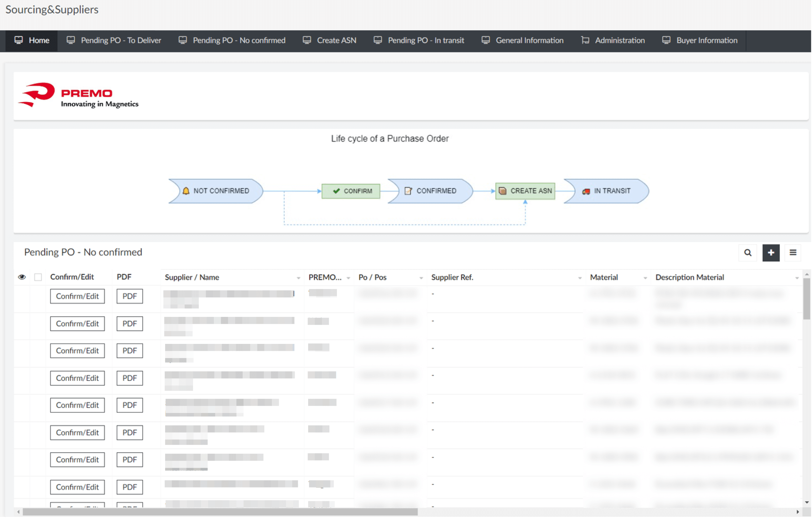Click the IN TRANSIT truck shape
Screen dimensions: 812x526
click(x=606, y=191)
